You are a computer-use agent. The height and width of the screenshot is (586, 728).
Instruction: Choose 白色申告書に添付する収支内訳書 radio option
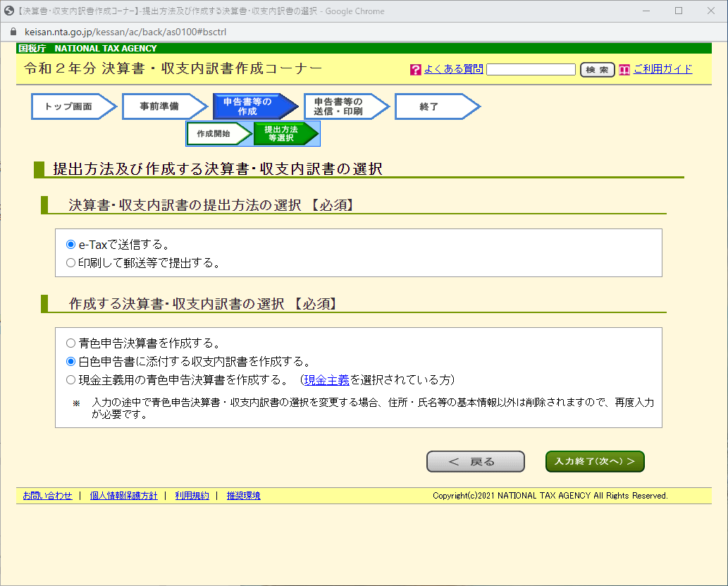click(x=70, y=362)
